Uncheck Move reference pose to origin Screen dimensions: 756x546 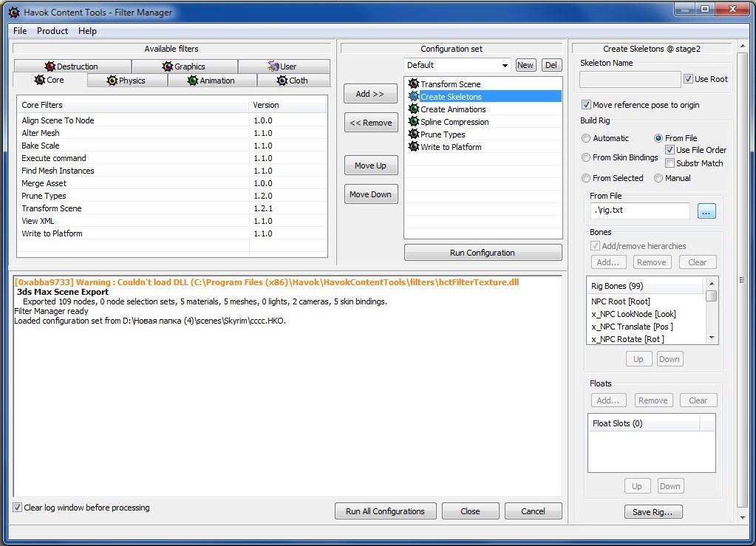point(586,105)
